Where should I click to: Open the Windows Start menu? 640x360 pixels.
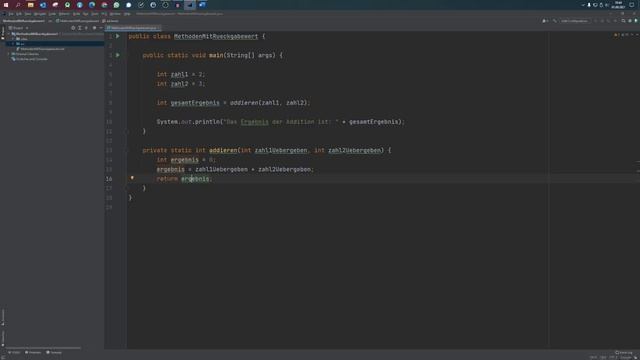(x=6, y=5)
